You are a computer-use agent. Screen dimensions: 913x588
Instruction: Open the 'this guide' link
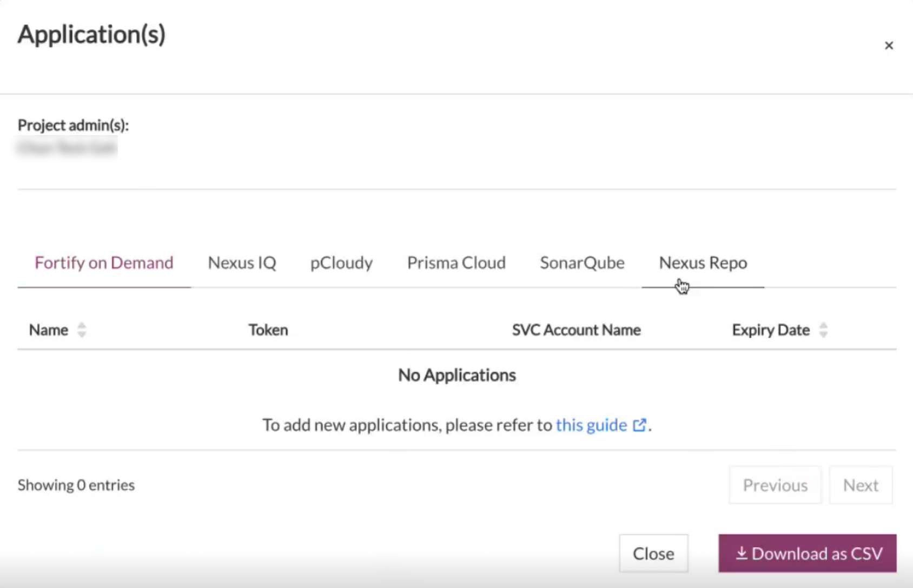[591, 425]
